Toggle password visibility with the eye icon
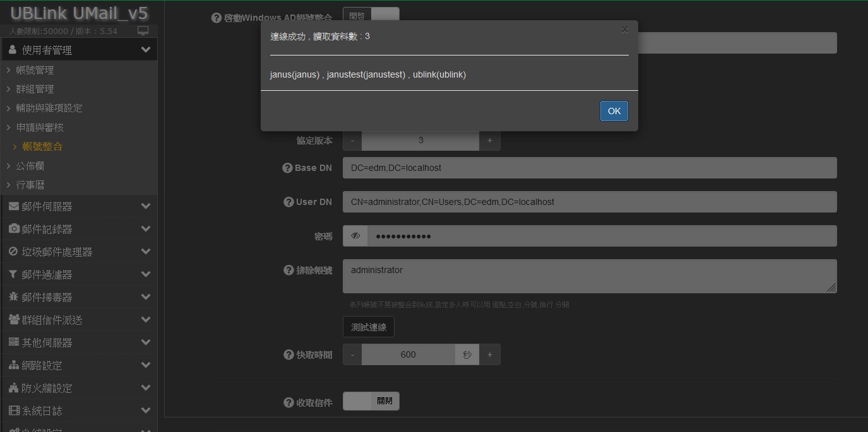868x432 pixels. click(x=355, y=236)
